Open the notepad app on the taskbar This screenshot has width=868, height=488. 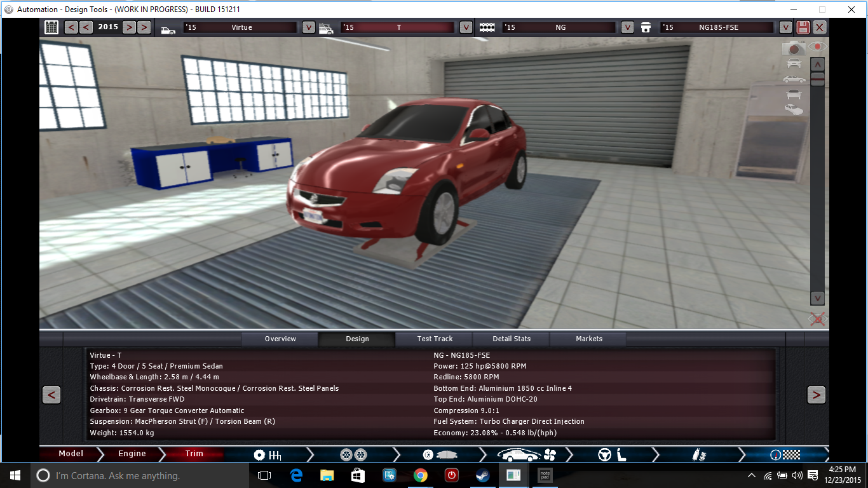(x=545, y=475)
